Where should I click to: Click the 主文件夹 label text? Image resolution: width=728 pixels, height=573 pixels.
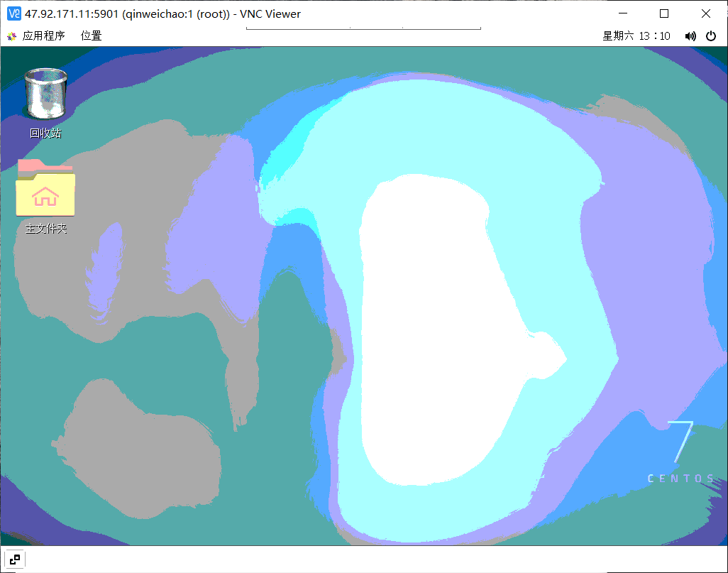point(45,228)
